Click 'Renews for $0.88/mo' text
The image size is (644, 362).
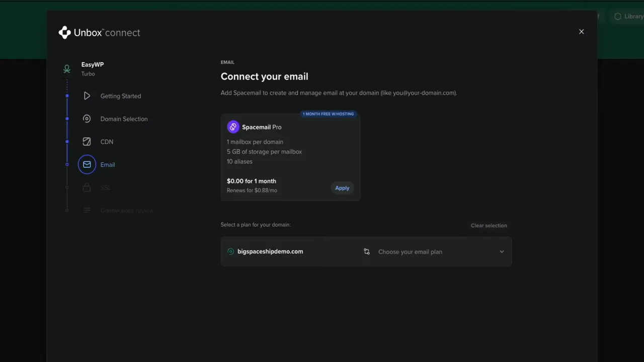(252, 191)
